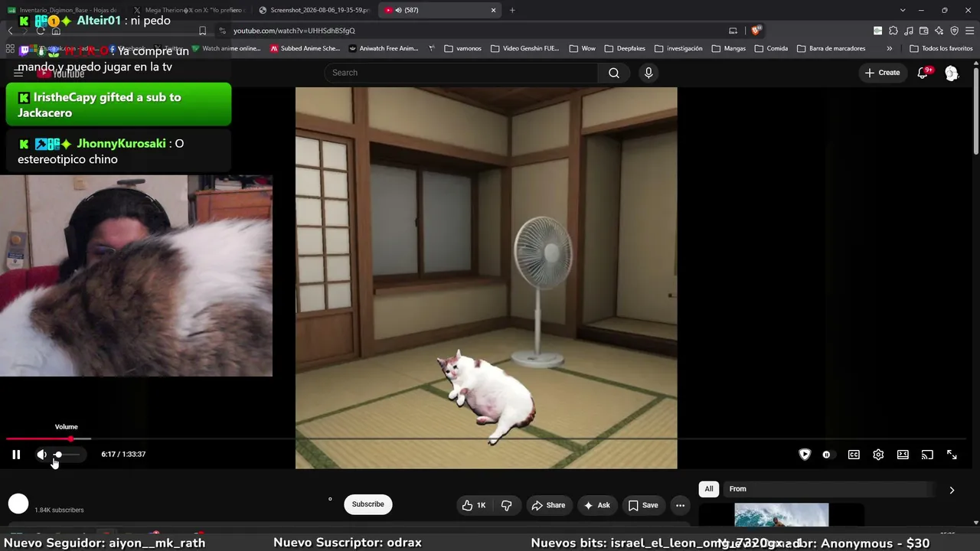Open the browser main menu

pyautogui.click(x=969, y=31)
